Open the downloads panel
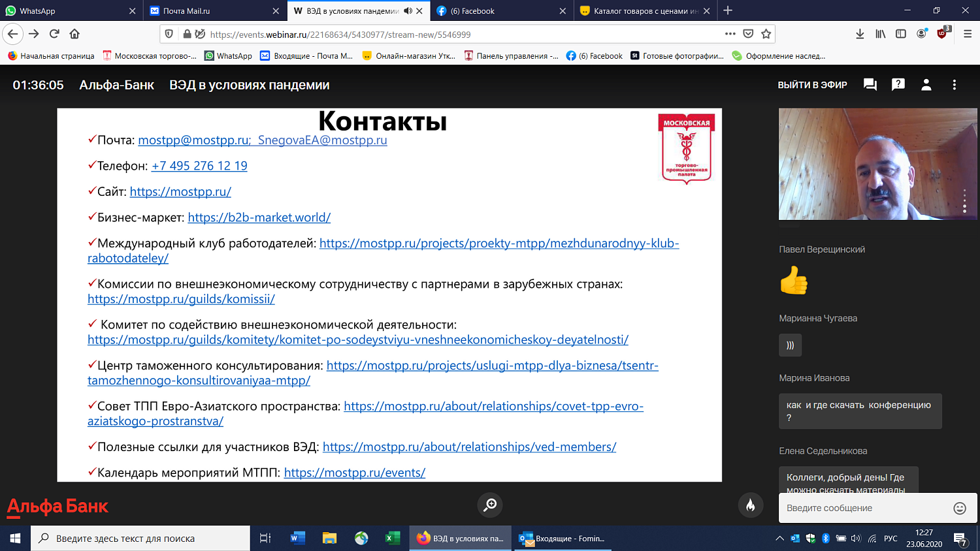This screenshot has width=980, height=551. tap(860, 34)
